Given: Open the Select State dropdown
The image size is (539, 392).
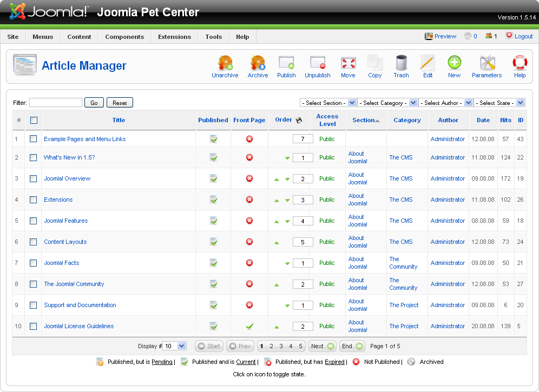Looking at the screenshot, I should [499, 103].
